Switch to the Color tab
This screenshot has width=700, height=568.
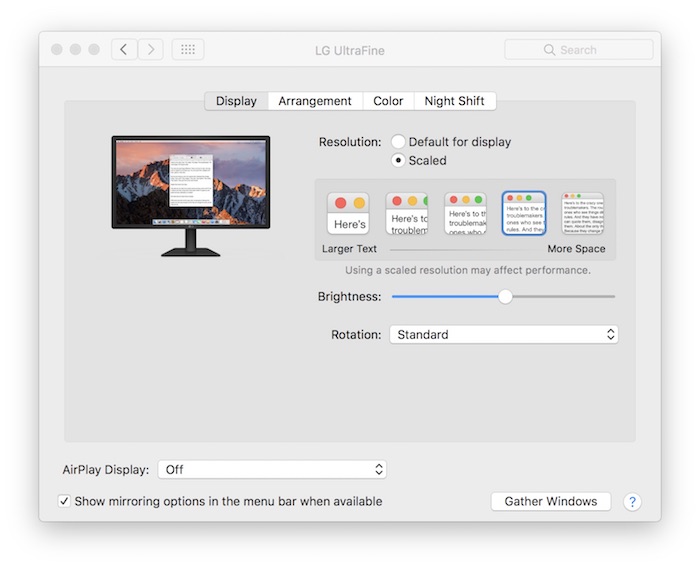click(388, 101)
